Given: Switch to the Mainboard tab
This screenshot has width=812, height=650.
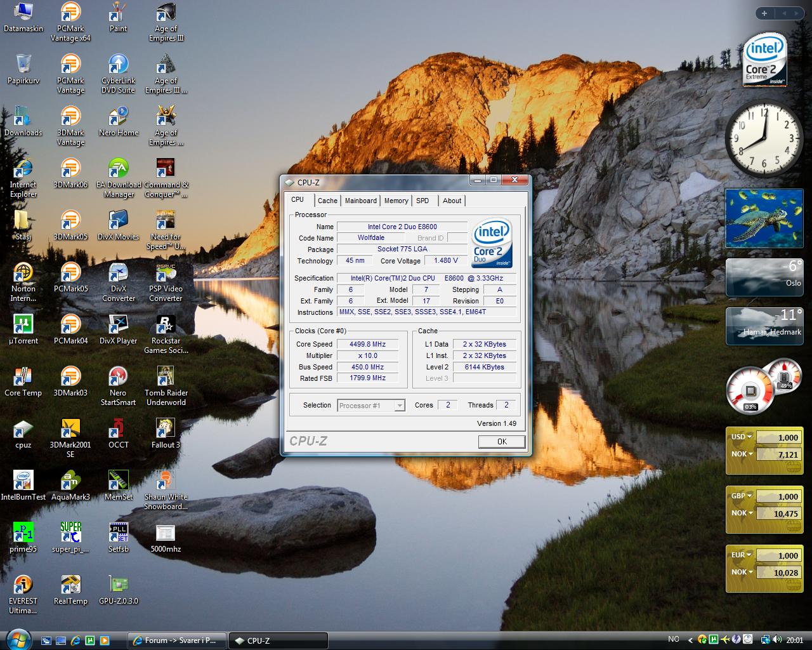Looking at the screenshot, I should 361,201.
